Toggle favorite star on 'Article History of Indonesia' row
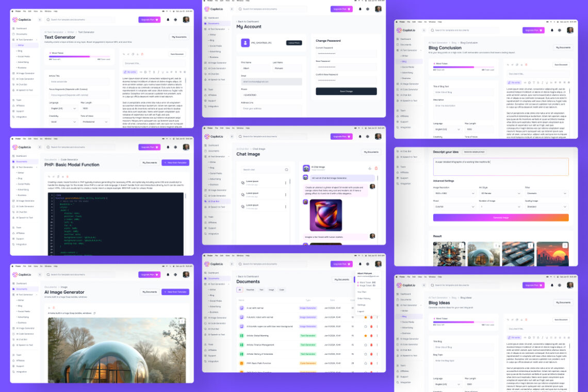Viewport: 588px width, 392px height. coord(365,354)
